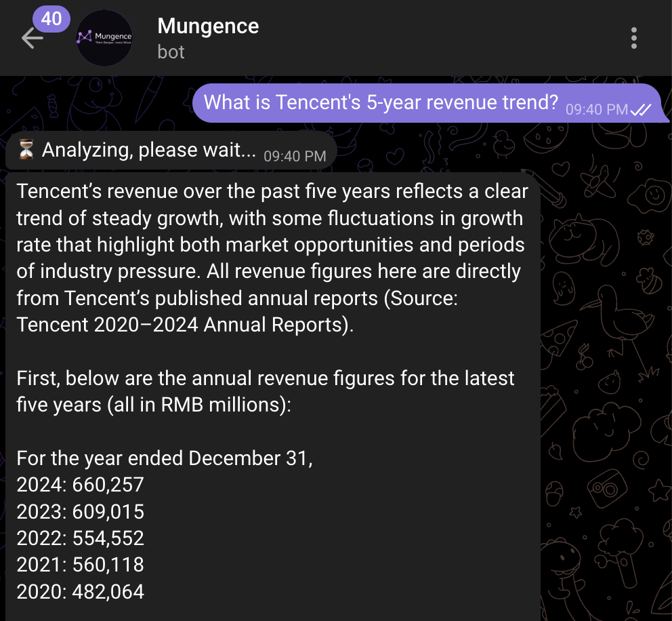Tap the 'bot' status label under Mungence
The width and height of the screenshot is (672, 621).
[x=171, y=52]
